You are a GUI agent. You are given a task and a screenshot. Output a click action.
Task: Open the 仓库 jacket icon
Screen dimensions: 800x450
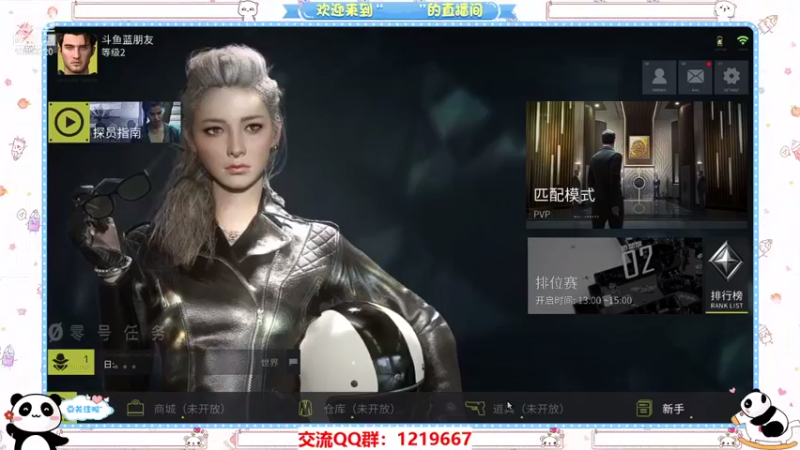click(x=305, y=409)
